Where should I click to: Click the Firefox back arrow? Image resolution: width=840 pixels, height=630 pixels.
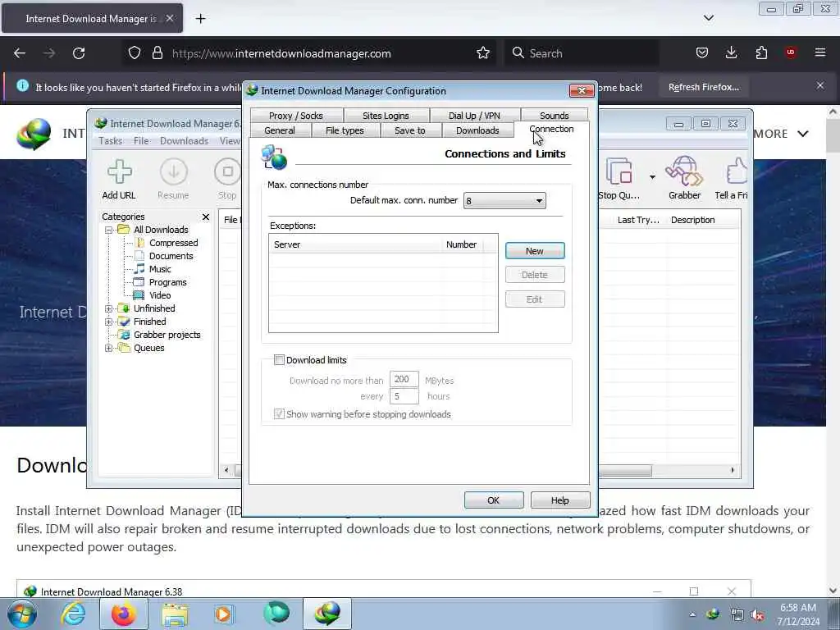point(20,53)
